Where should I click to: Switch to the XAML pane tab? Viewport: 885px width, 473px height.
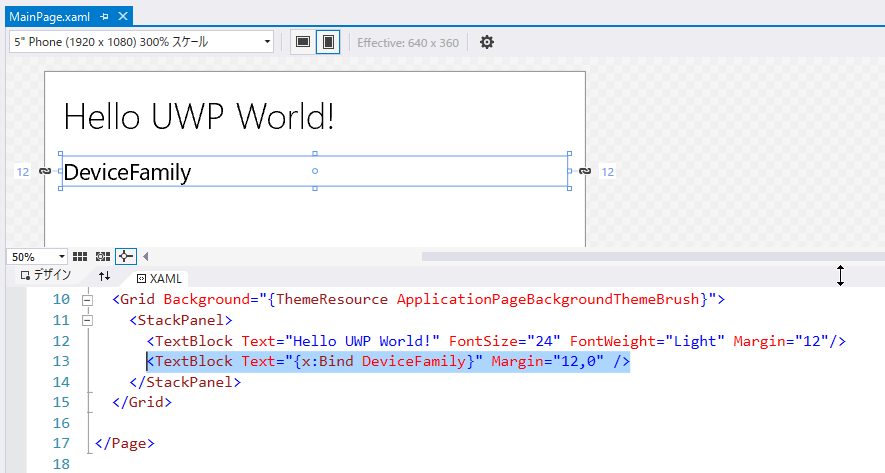(160, 278)
